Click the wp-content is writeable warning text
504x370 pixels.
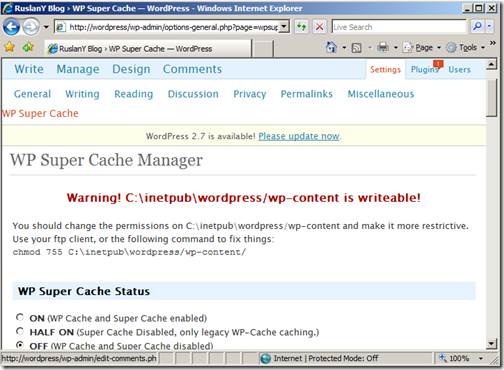click(243, 198)
